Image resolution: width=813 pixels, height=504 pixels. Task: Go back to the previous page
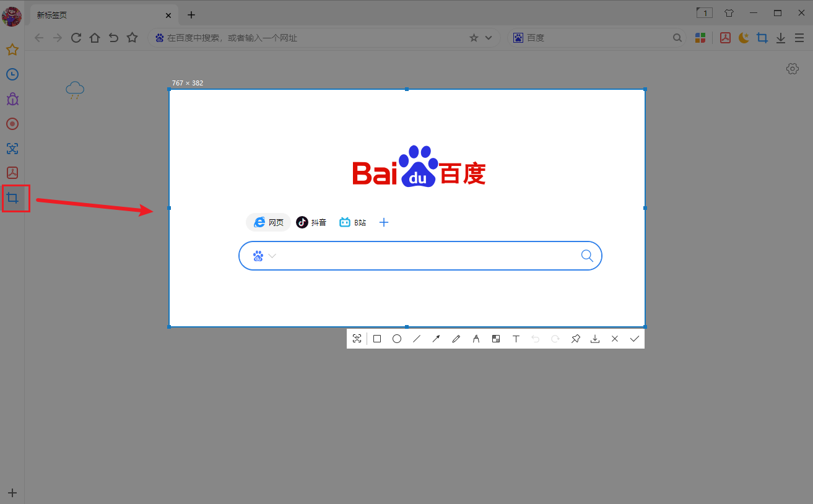pos(39,38)
